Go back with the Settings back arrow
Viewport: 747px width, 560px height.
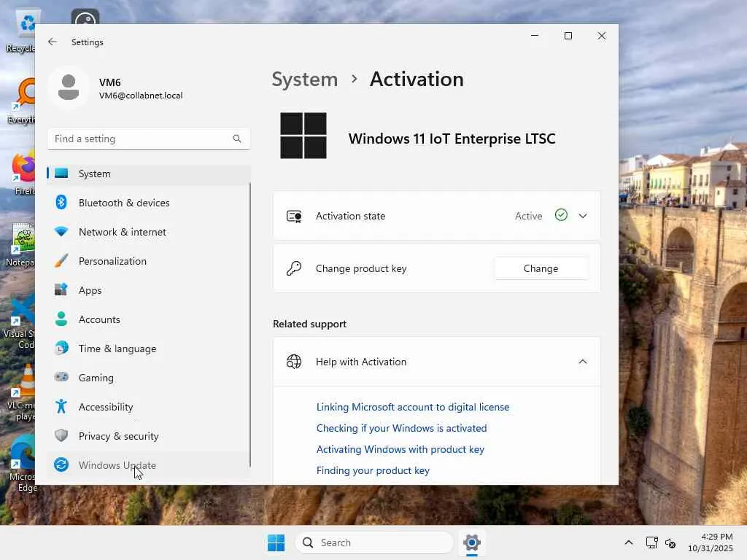click(x=53, y=42)
